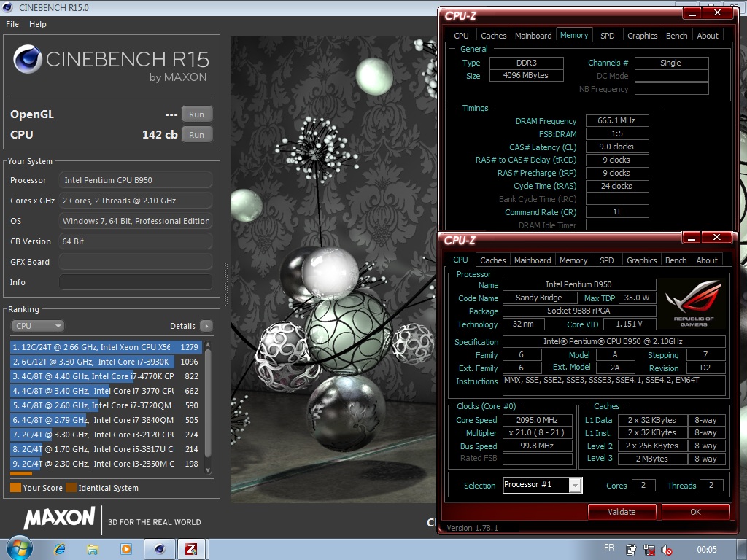Switch to Bench tab in lower CPU-Z
This screenshot has width=747, height=560.
coord(676,260)
